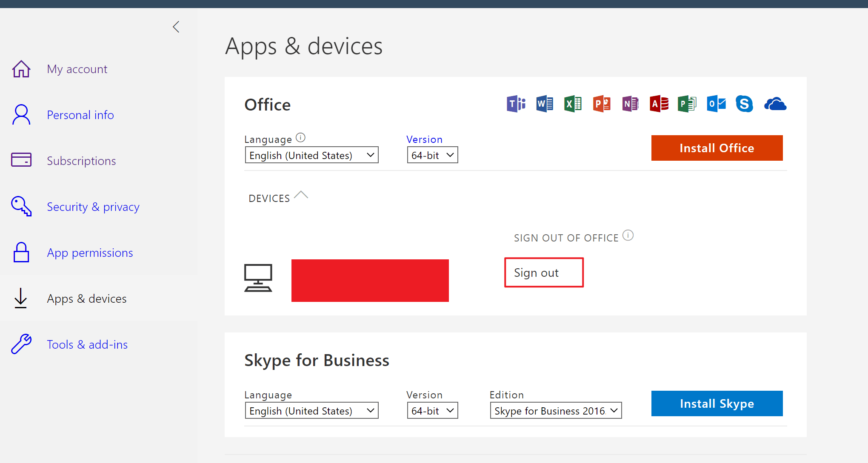Screen dimensions: 868x463
Task: Click the Excel icon
Action: [573, 104]
